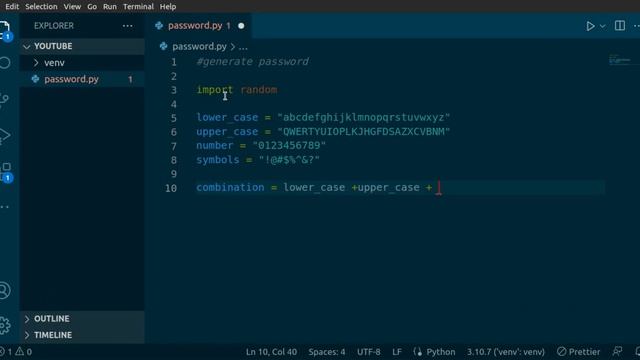Click the combination variable on line 10

click(230, 188)
